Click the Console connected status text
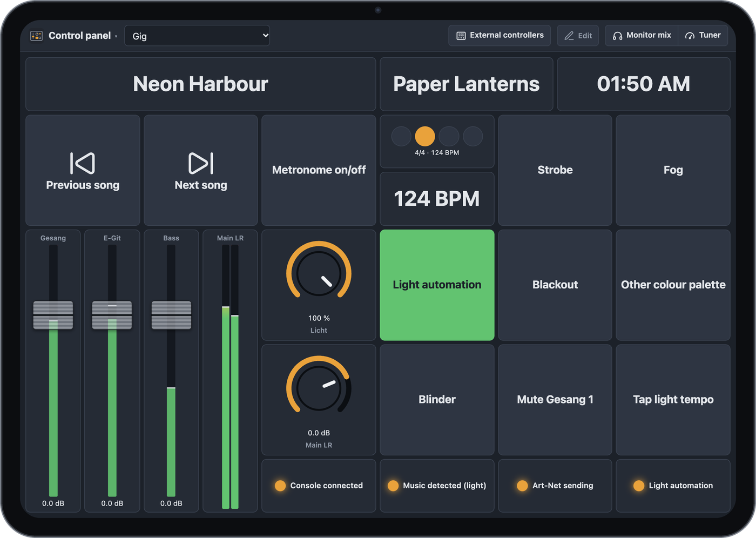756x538 pixels. pyautogui.click(x=327, y=486)
